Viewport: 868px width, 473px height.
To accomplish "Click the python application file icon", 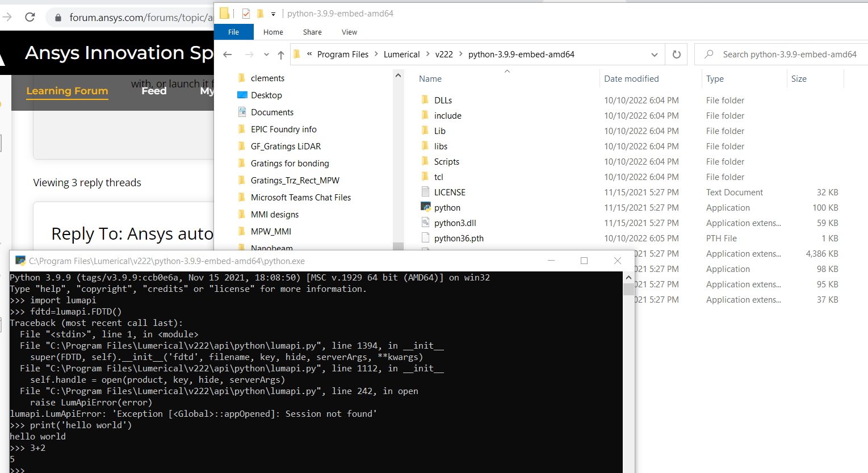I will pyautogui.click(x=426, y=207).
